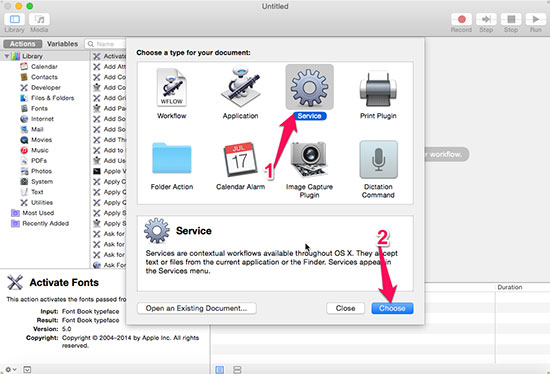The height and width of the screenshot is (374, 550).
Task: Select the Image Capture Plugin icon
Action: [x=309, y=160]
